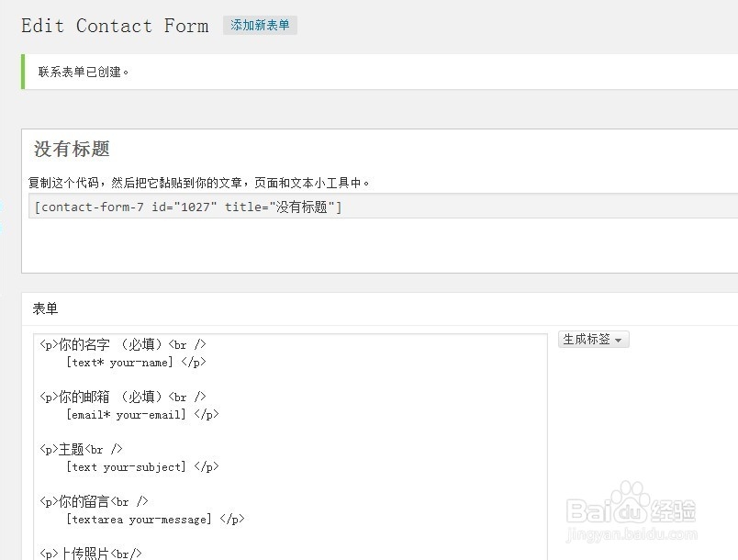Click the 表单 panel header
This screenshot has width=738, height=560.
coord(46,309)
